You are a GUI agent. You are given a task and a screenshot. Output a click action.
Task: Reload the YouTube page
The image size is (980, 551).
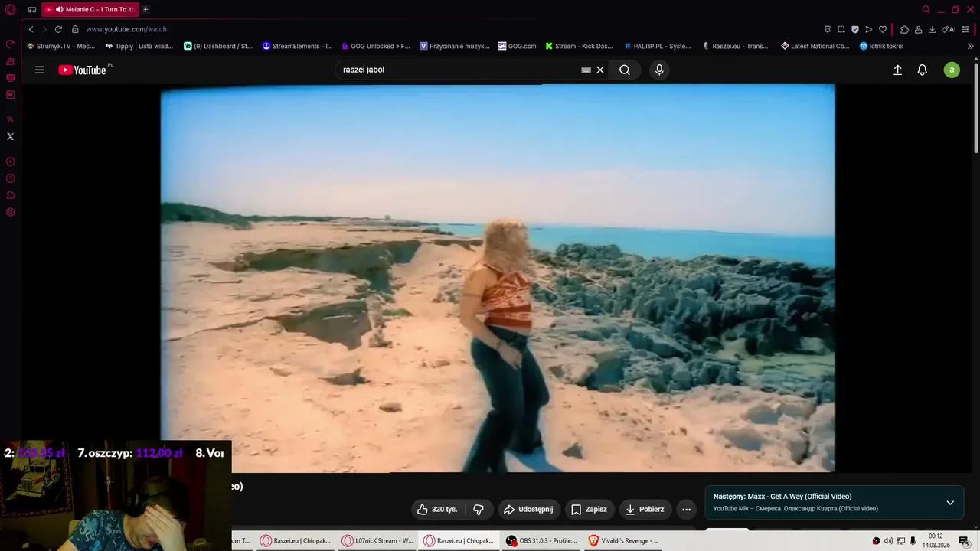coord(58,29)
